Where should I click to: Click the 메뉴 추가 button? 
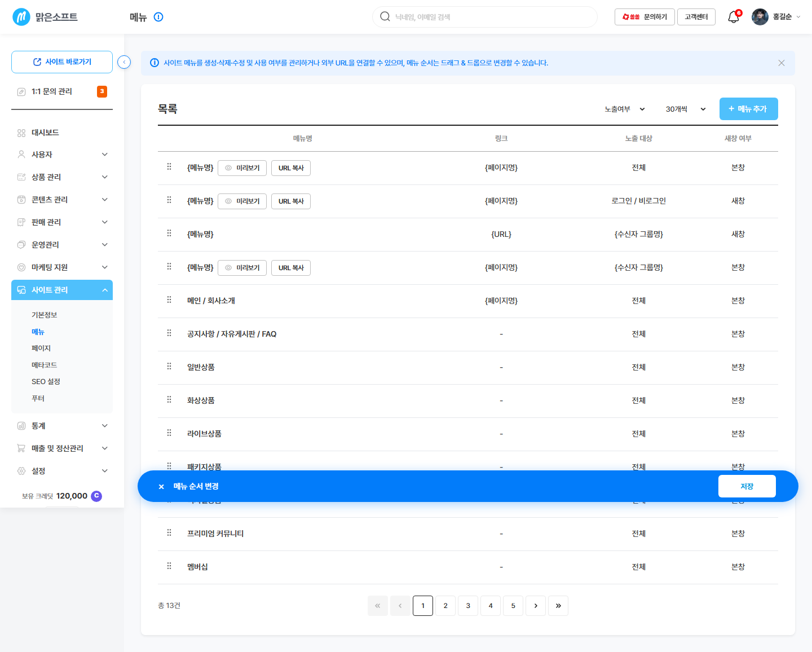tap(748, 109)
